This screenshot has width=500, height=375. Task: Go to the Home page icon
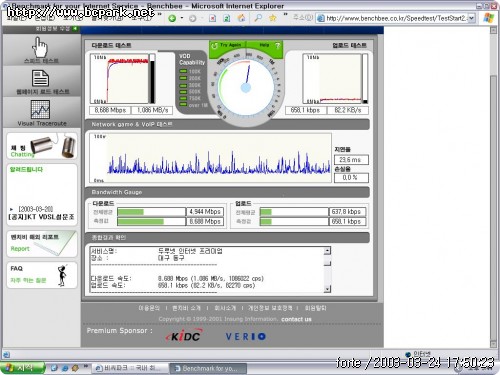(242, 18)
